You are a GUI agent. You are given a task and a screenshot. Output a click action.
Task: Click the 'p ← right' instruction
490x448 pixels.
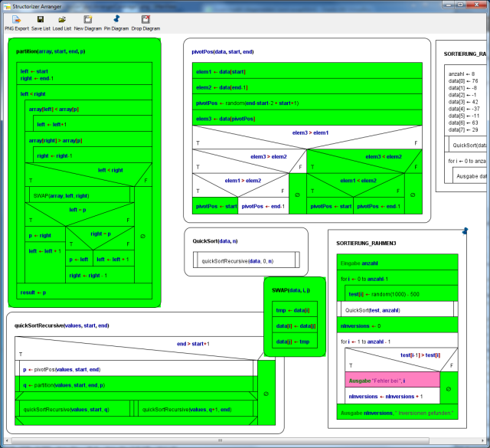tap(45, 234)
